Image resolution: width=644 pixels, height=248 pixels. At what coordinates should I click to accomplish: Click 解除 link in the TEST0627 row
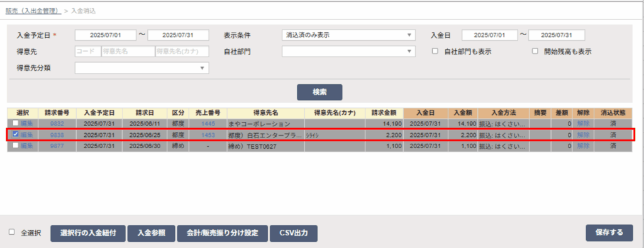coord(583,146)
